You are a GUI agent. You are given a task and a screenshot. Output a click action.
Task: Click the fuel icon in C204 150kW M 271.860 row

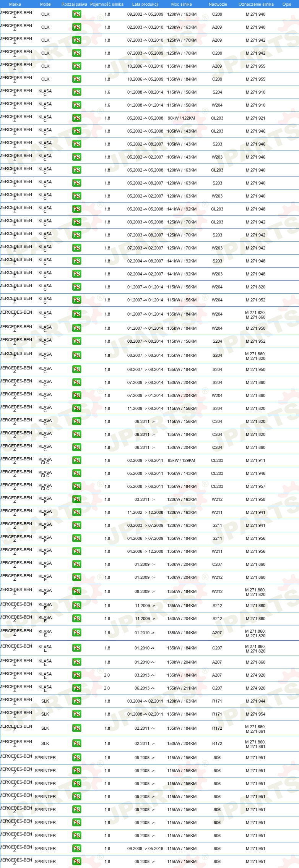76,448
